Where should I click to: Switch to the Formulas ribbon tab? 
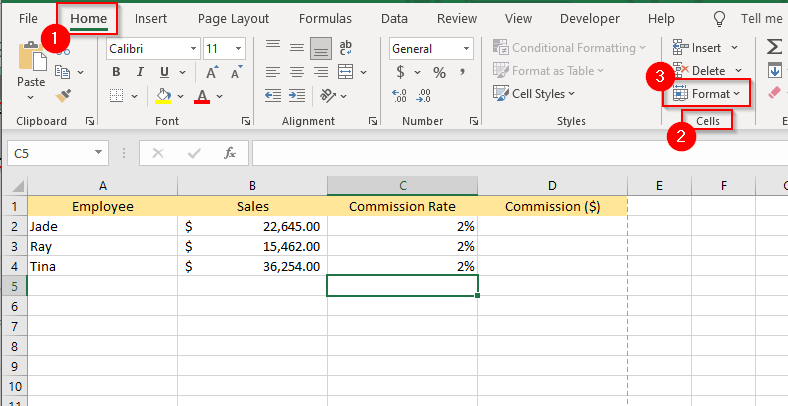click(x=324, y=18)
